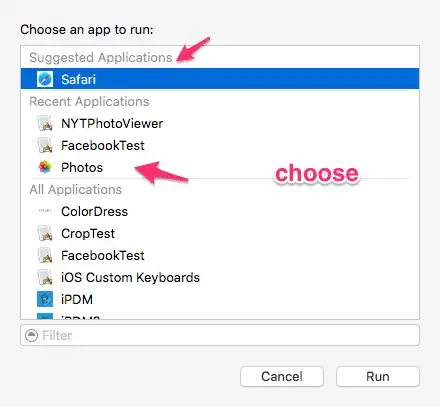This screenshot has width=440, height=407.
Task: Open the Filter field's circular options icon
Action: [x=31, y=335]
